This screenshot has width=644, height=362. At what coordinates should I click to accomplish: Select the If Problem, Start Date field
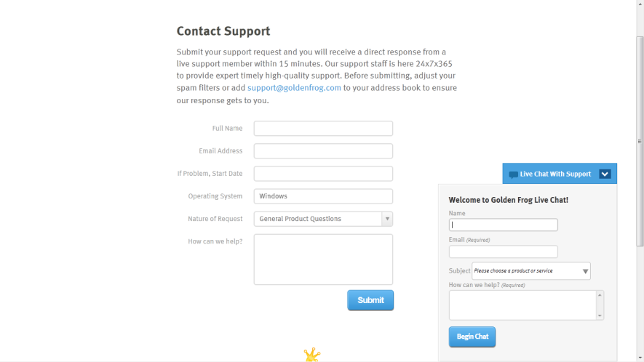pyautogui.click(x=323, y=174)
